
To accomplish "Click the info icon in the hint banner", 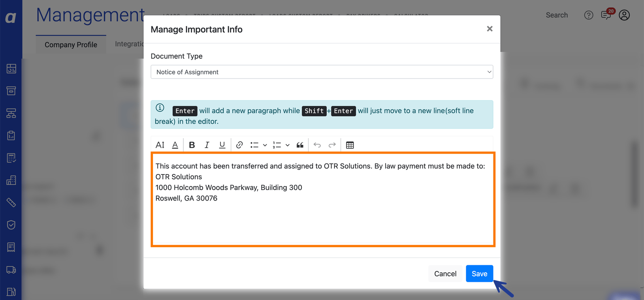I will coord(160,108).
